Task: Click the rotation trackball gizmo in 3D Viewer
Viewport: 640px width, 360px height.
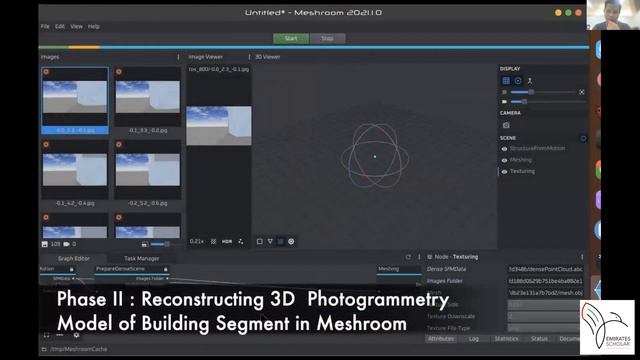Action: click(x=375, y=156)
